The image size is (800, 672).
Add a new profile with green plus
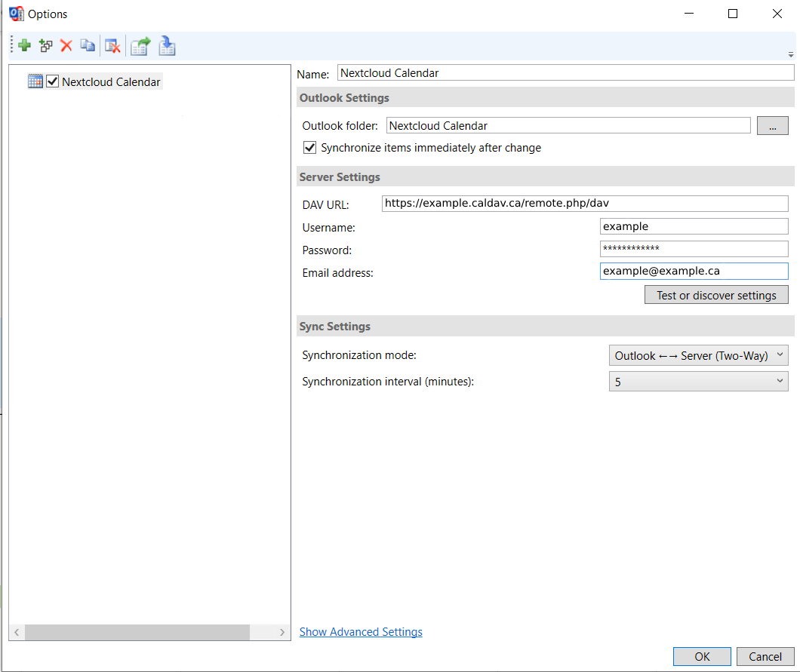pyautogui.click(x=24, y=46)
